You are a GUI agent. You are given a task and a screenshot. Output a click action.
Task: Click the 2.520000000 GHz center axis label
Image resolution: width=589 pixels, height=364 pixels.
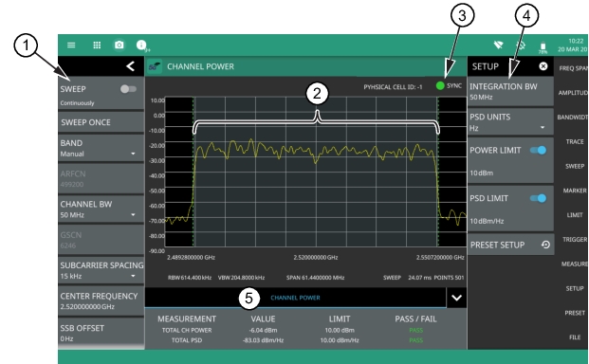coord(316,258)
